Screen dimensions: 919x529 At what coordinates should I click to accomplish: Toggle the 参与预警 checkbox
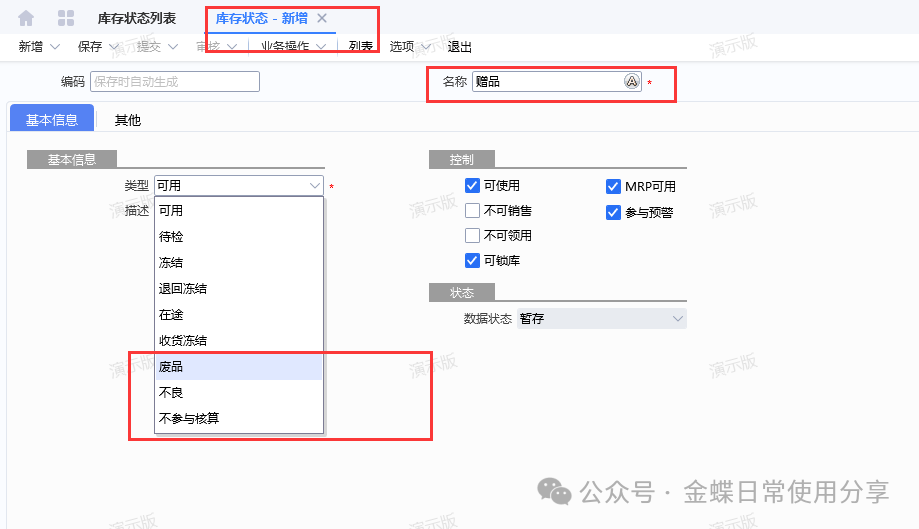coord(614,212)
